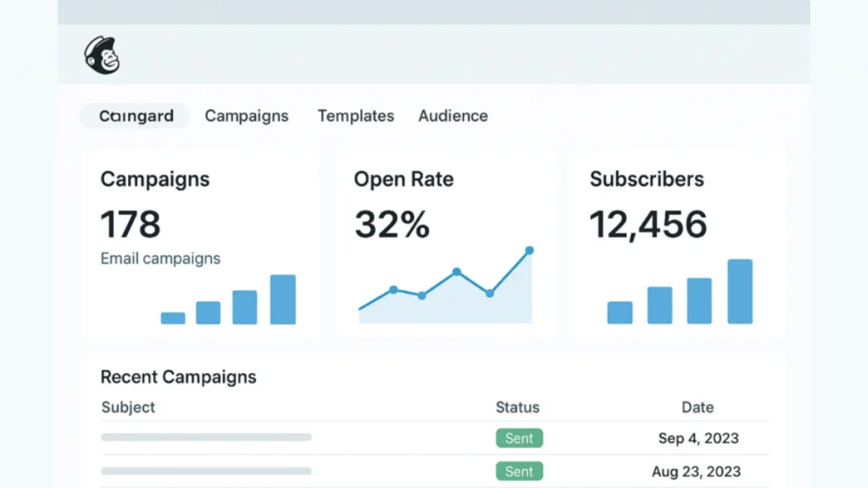Select the Dashboard navigation item

pyautogui.click(x=133, y=116)
